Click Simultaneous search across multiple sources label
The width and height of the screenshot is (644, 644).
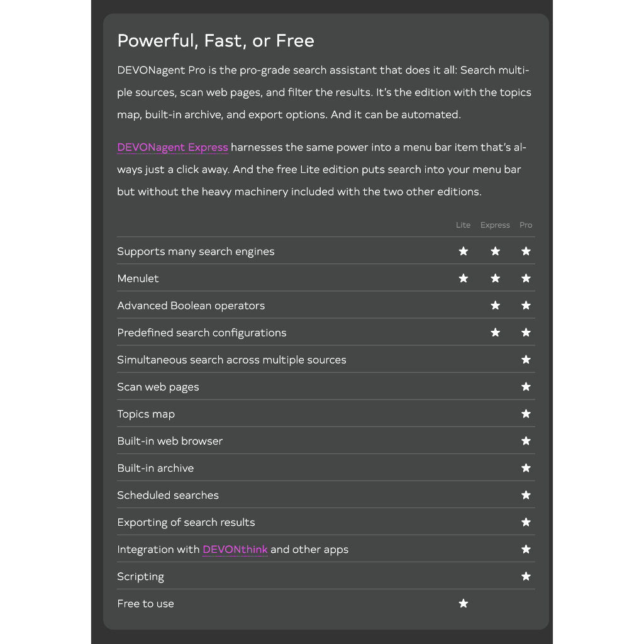231,360
